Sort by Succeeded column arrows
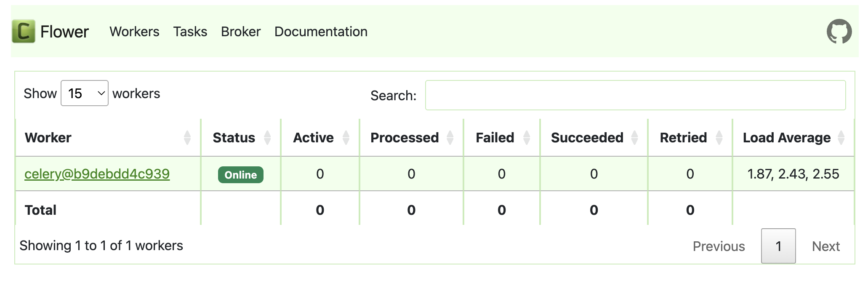This screenshot has width=868, height=283. click(x=635, y=138)
